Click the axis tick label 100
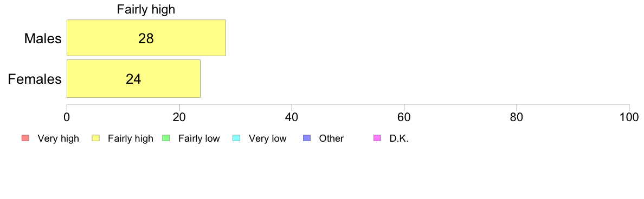Screen dimensions: 644x199 (x=628, y=117)
